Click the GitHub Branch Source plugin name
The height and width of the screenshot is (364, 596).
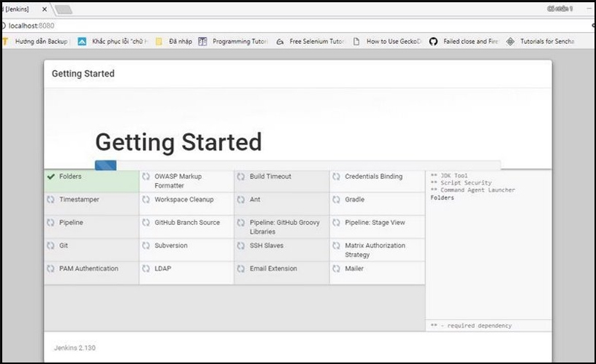(x=187, y=223)
